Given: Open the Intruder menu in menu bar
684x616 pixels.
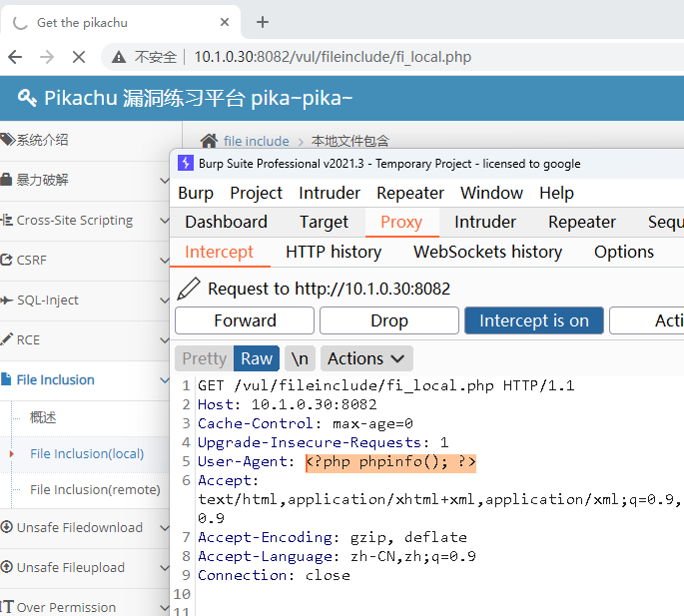Looking at the screenshot, I should tap(330, 193).
